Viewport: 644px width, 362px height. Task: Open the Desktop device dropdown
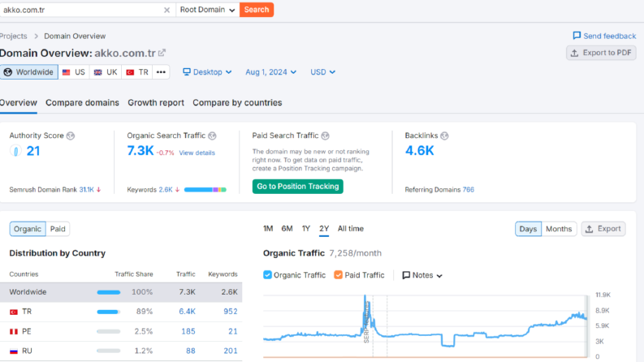(207, 72)
